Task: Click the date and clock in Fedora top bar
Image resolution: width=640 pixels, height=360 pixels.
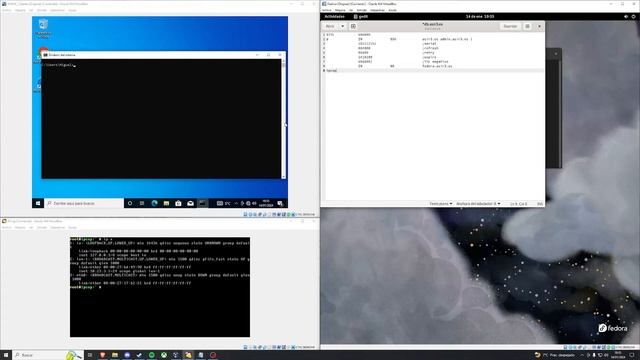Action: pyautogui.click(x=480, y=17)
